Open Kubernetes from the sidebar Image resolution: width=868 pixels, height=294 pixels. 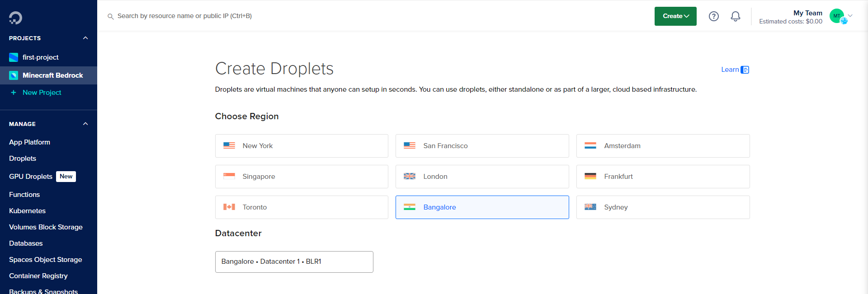point(27,210)
